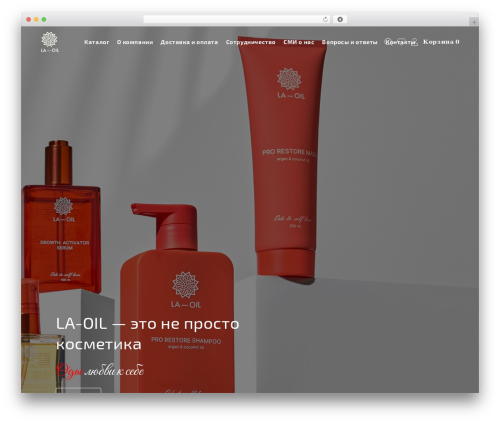Screen dimensions: 500x423
Task: Go to the О компании page
Action: coord(135,42)
